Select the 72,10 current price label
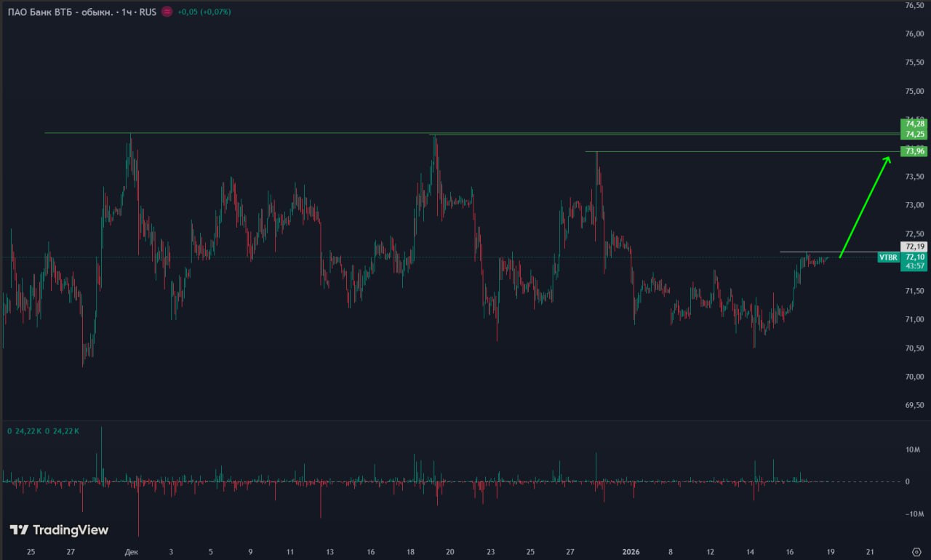Viewport: 931px width, 560px height. point(914,257)
